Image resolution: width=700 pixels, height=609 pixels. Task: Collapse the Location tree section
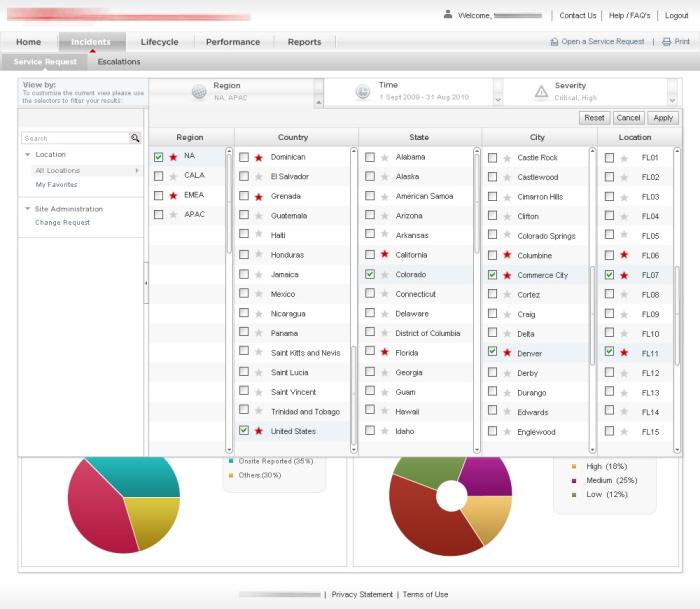coord(28,155)
